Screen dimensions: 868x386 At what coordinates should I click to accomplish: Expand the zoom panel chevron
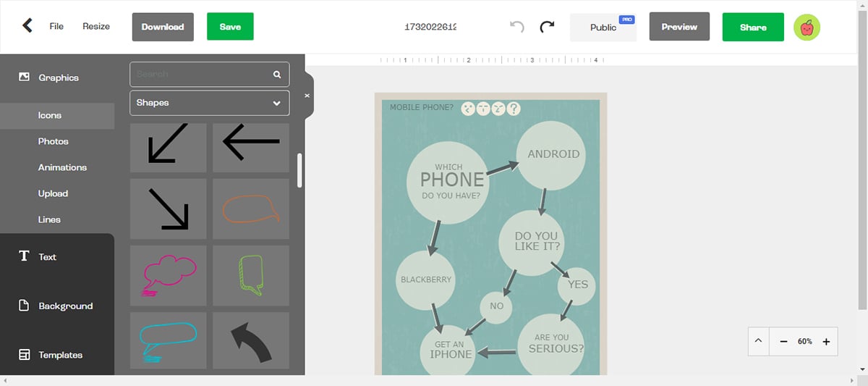(x=758, y=341)
